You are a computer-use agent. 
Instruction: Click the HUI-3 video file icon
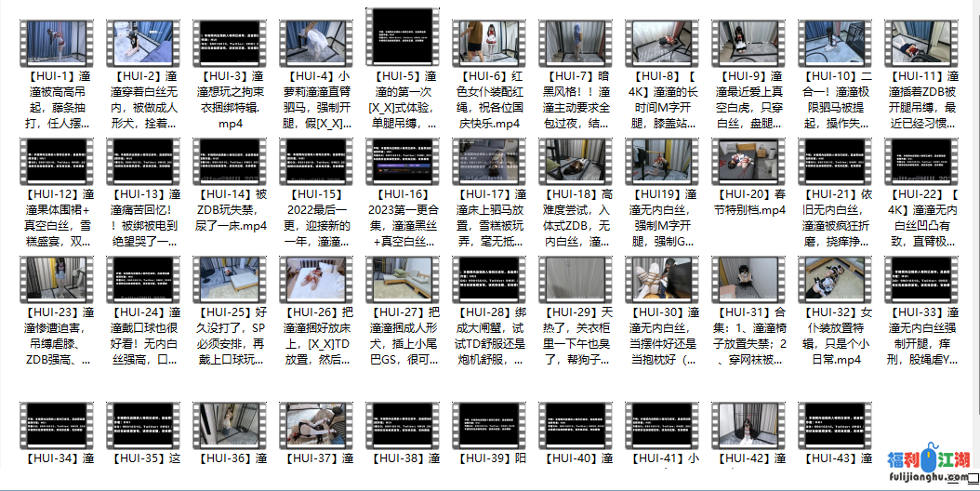coord(232,43)
